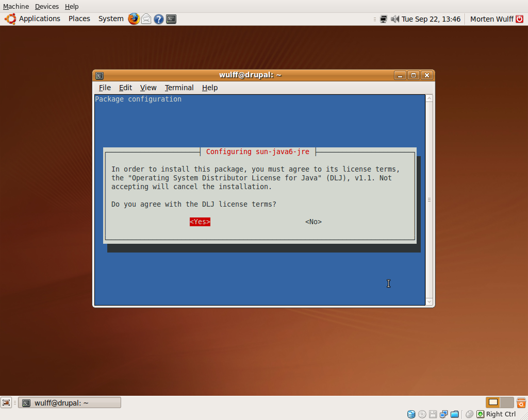Open the terminal window menu icon in title bar

100,75
